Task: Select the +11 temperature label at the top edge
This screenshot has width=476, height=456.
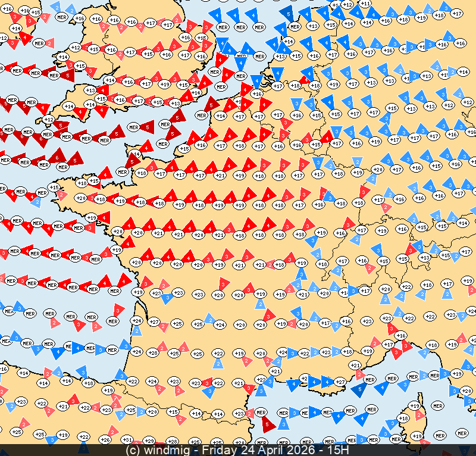Action: [365, 4]
